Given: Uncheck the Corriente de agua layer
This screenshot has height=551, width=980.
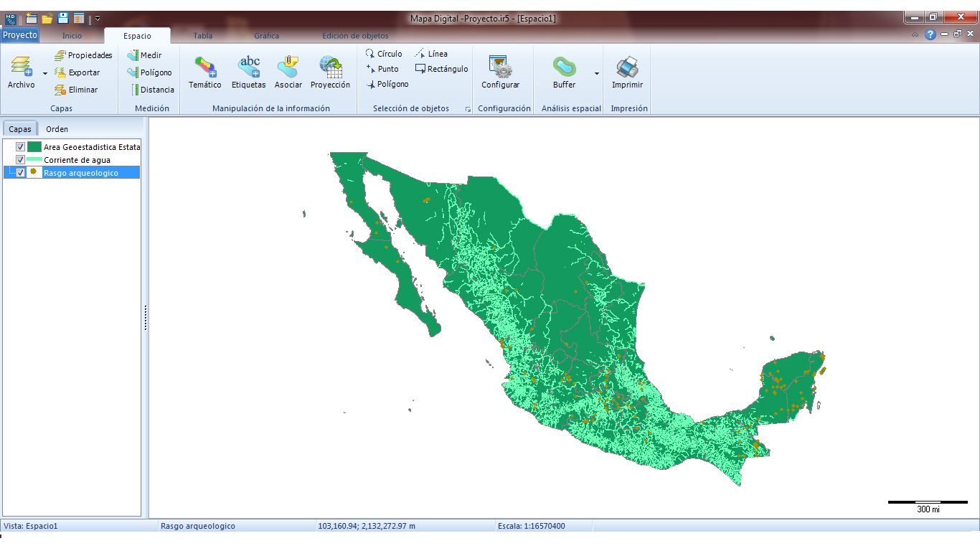Looking at the screenshot, I should (x=19, y=159).
